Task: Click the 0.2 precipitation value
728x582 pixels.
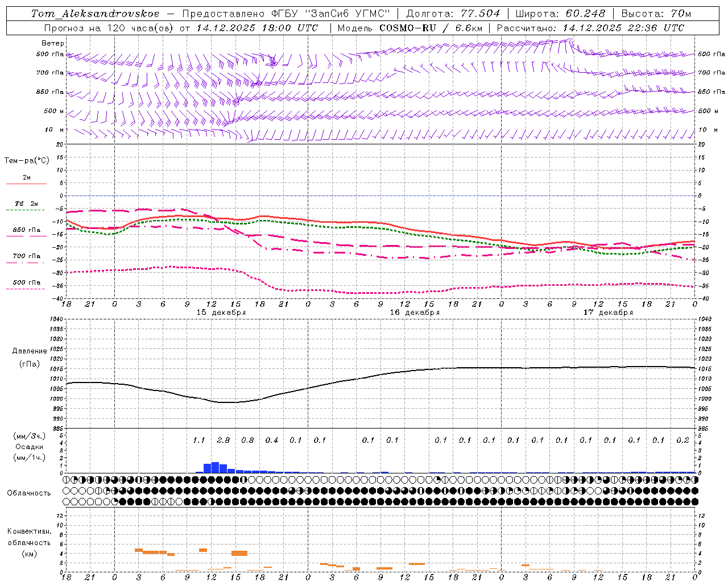Action: 682,440
